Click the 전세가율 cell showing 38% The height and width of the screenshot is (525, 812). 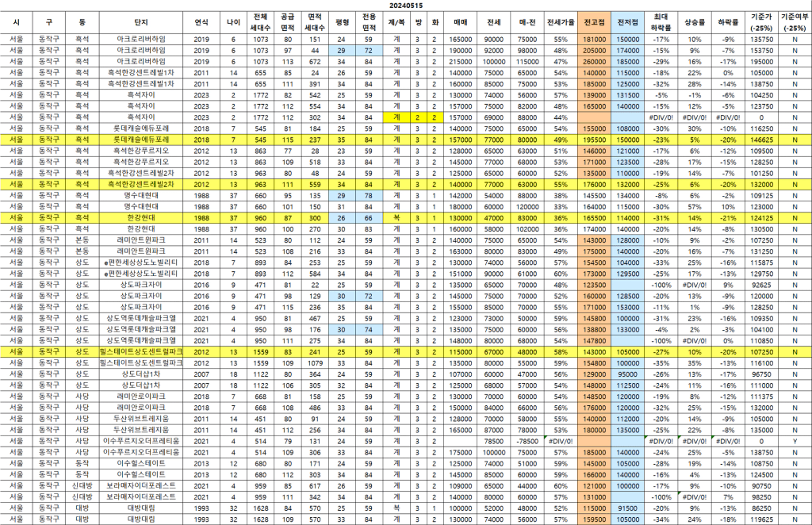(x=561, y=196)
